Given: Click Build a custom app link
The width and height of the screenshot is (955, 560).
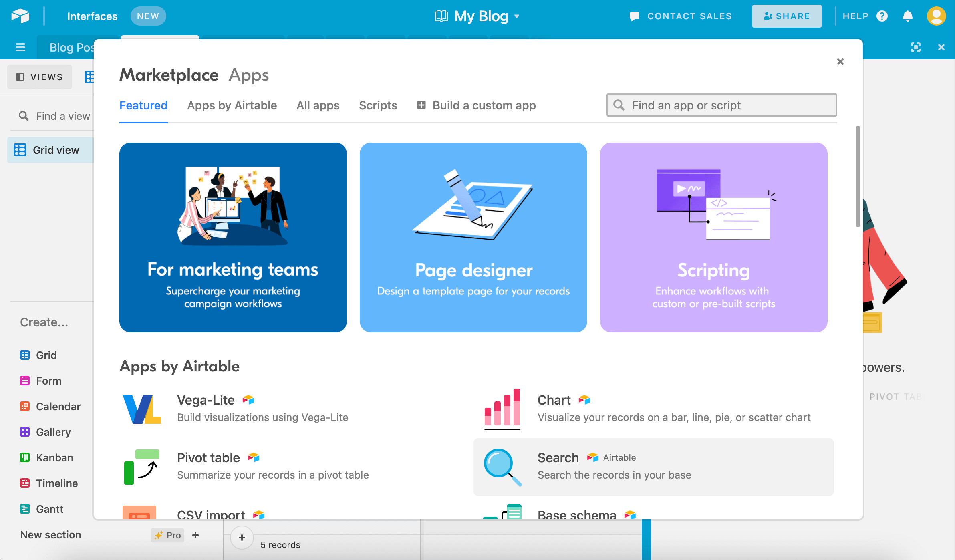Looking at the screenshot, I should (x=476, y=105).
